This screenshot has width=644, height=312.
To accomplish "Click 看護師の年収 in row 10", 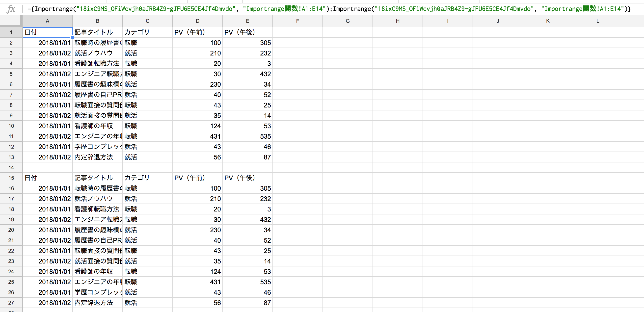I will click(x=98, y=126).
